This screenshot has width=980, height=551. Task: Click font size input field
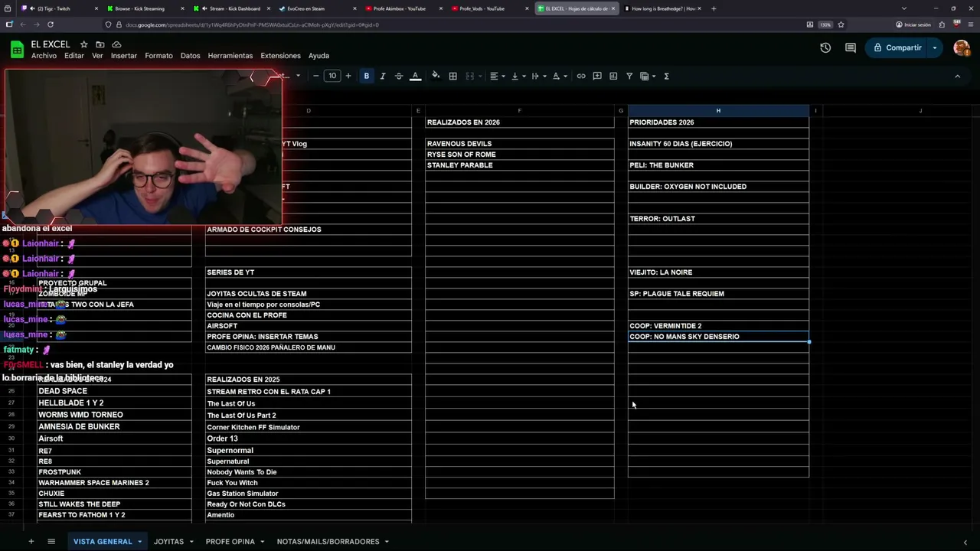pos(332,76)
